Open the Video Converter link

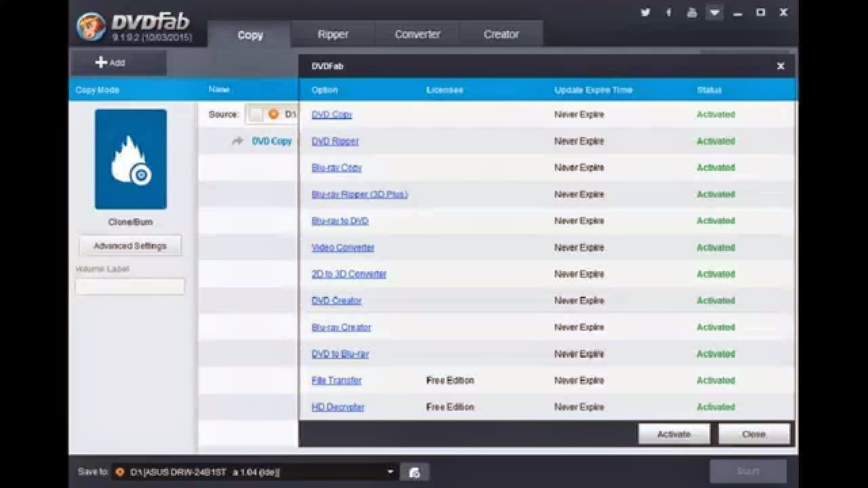point(342,247)
